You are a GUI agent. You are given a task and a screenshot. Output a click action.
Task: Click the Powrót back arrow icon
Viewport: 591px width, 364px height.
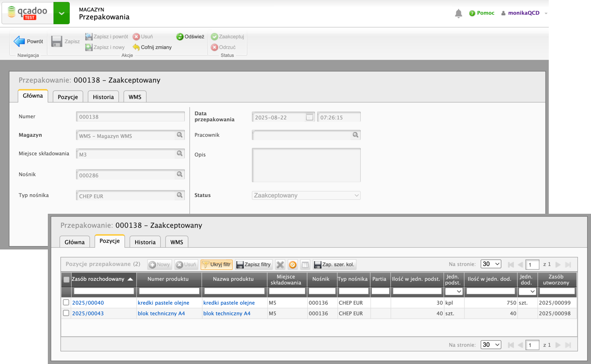pos(19,41)
